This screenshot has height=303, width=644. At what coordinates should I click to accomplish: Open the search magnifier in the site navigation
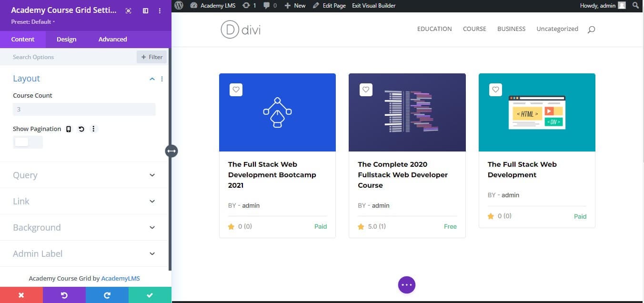[x=591, y=29]
